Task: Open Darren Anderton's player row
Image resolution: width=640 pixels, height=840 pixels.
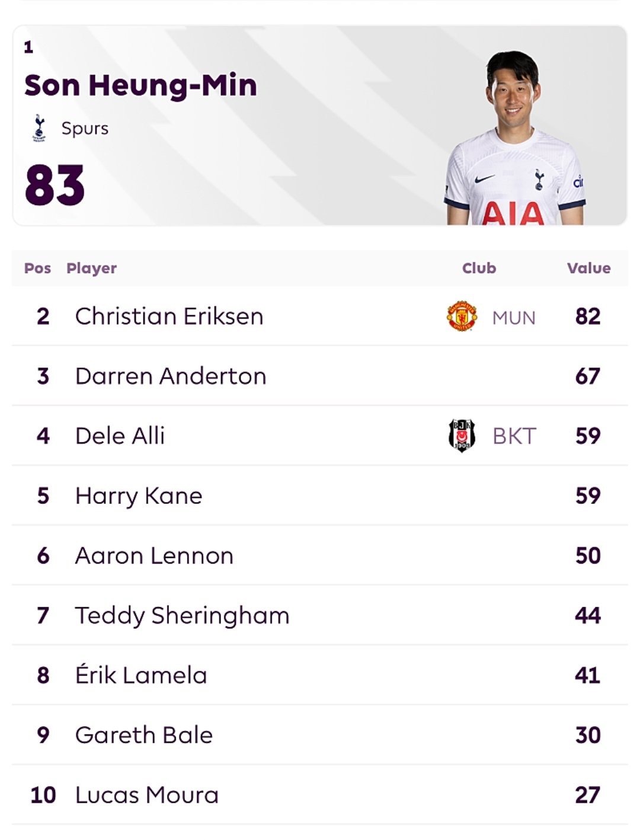Action: 320,376
